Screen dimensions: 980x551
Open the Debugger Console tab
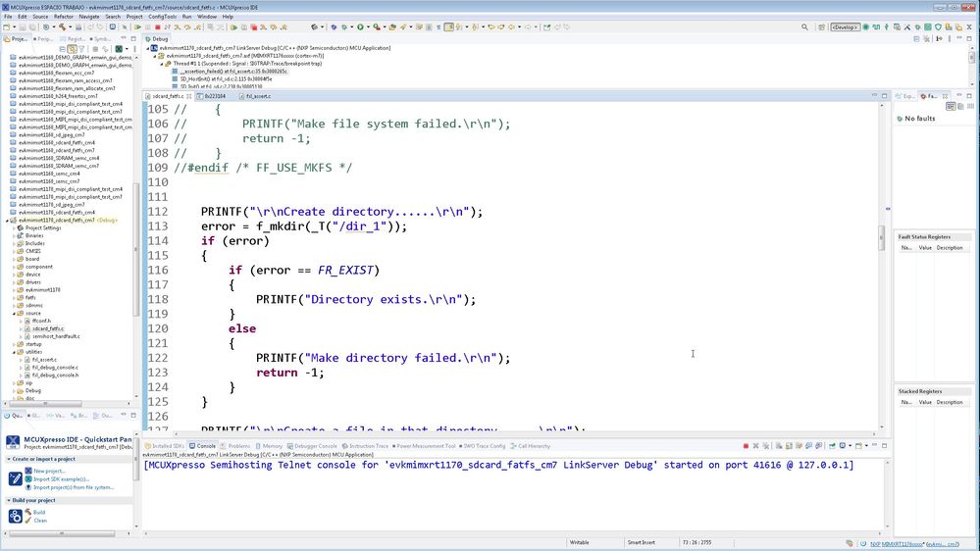point(312,446)
